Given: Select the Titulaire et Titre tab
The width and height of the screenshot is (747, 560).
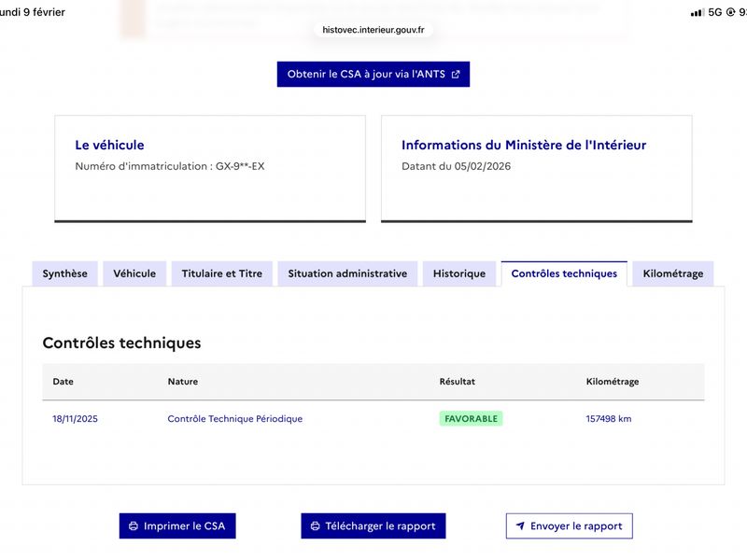Looking at the screenshot, I should 222,273.
